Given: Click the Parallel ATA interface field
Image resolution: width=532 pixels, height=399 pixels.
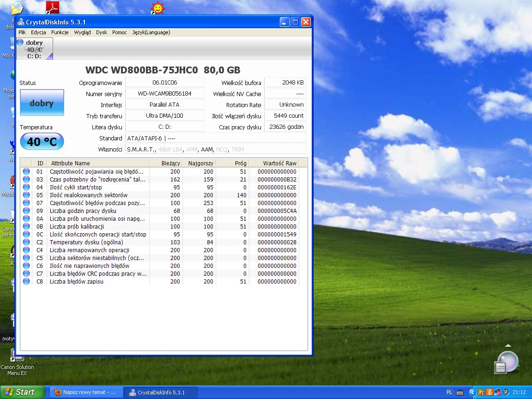Looking at the screenshot, I should (x=164, y=105).
